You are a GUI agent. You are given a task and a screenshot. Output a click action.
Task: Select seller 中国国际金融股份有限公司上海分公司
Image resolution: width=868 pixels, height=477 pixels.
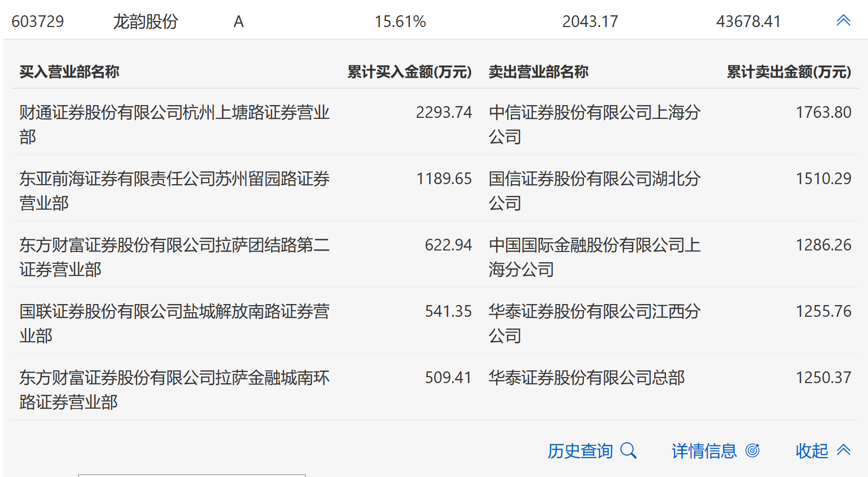coord(594,257)
